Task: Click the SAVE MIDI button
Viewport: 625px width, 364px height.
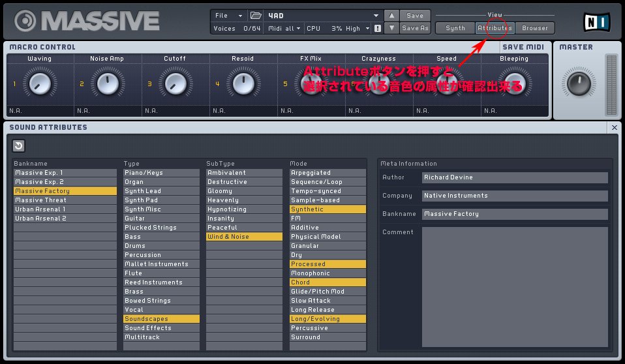Action: (x=523, y=47)
